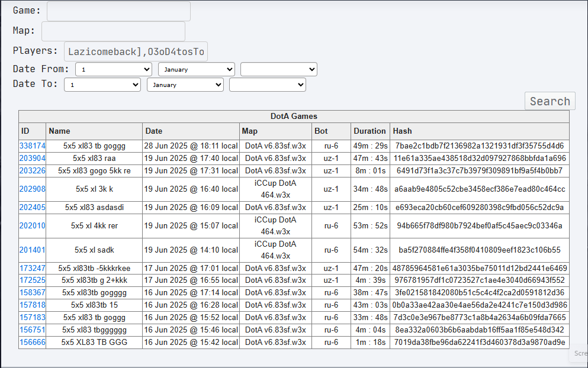The image size is (588, 368).
Task: Click the Hash column header
Action: coord(403,131)
